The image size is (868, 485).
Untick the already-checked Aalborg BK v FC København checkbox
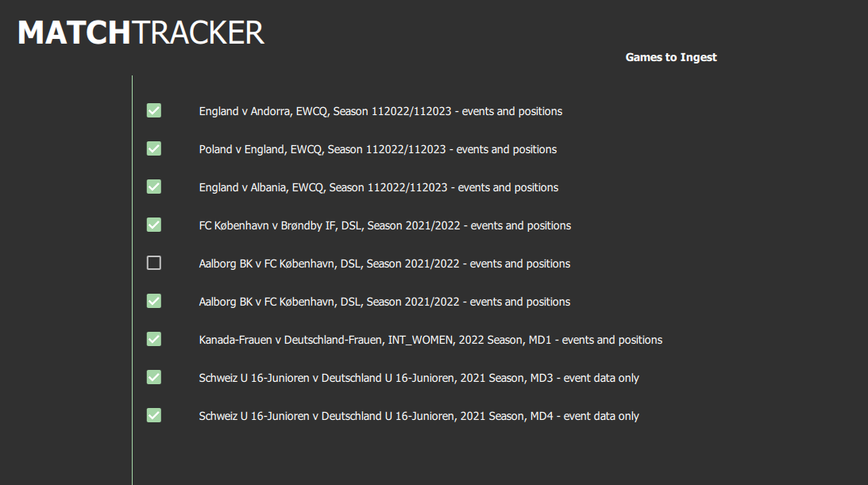tap(154, 301)
